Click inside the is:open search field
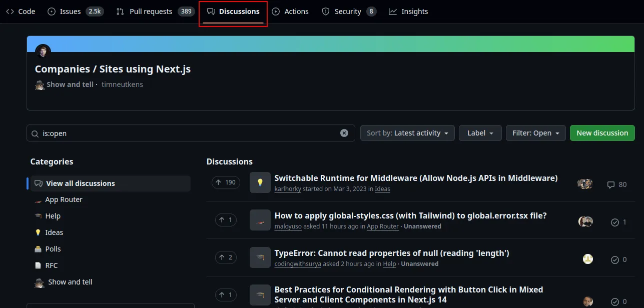Viewport: 644px width, 308px height. 150,132
